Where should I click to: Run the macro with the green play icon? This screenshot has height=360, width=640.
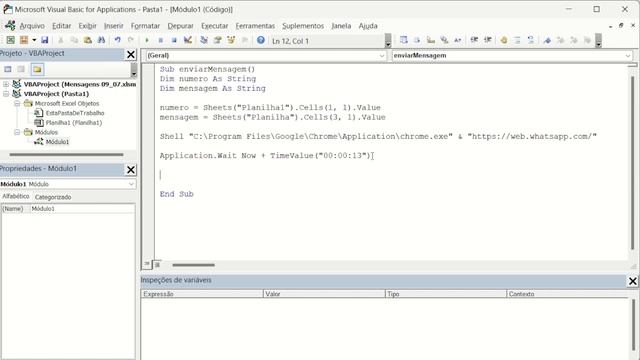(147, 40)
